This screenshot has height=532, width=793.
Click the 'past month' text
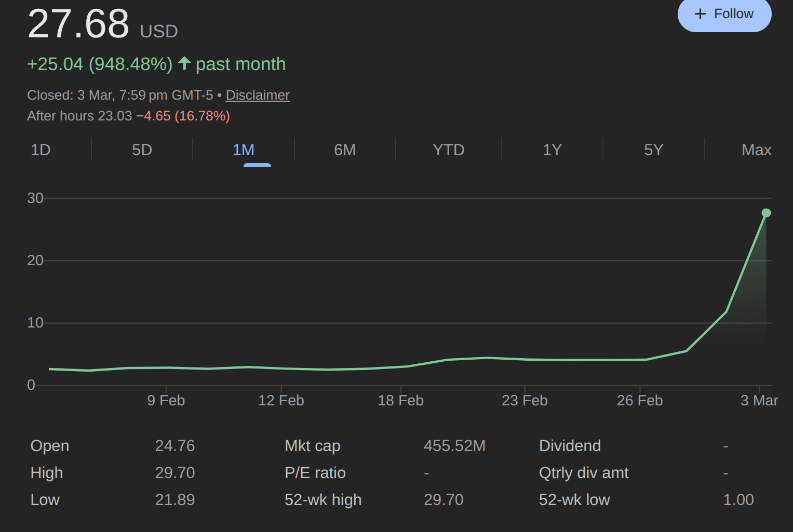(x=241, y=64)
